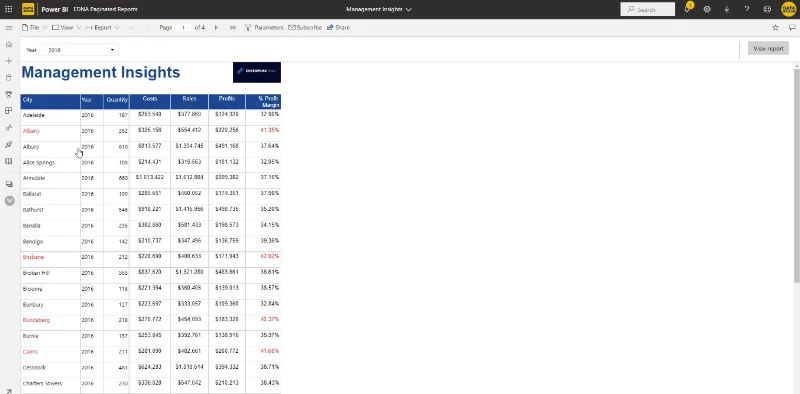The height and width of the screenshot is (394, 800).
Task: Open notifications bell icon
Action: point(687,9)
